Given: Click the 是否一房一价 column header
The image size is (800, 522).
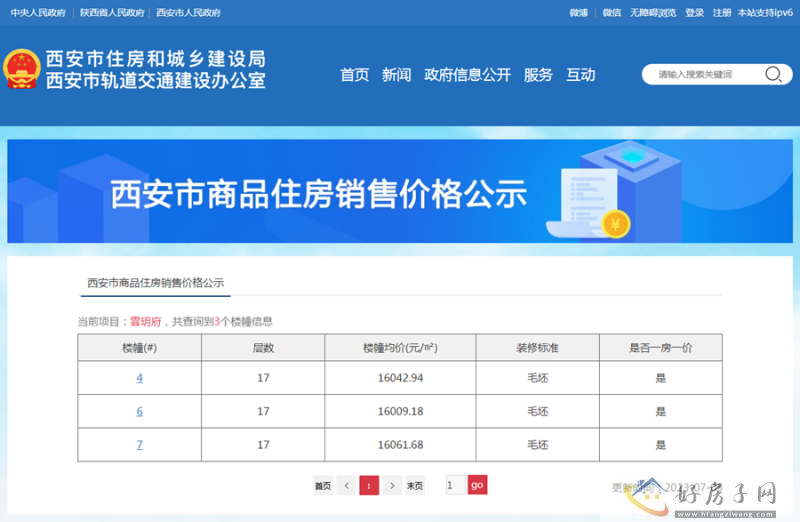Looking at the screenshot, I should point(661,347).
